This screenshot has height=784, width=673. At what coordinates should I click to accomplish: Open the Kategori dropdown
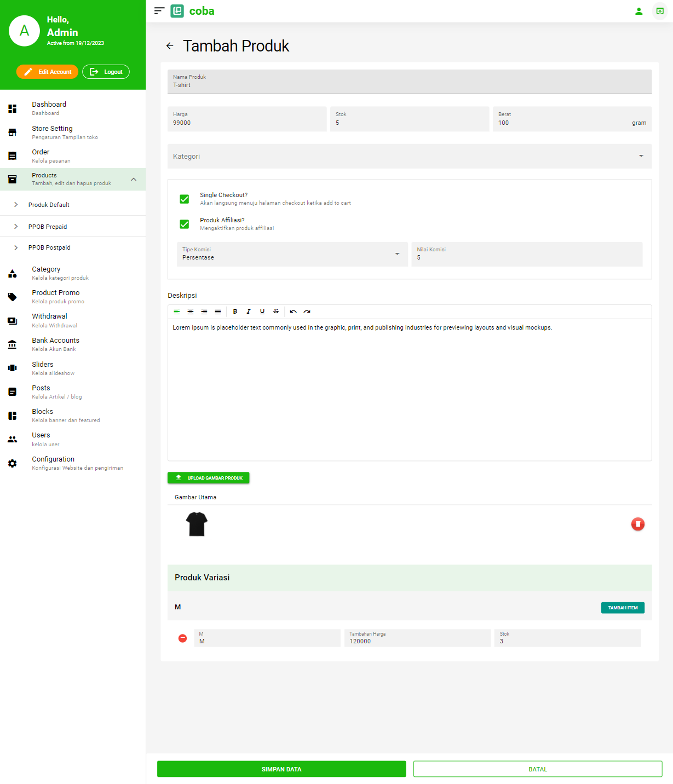(409, 157)
